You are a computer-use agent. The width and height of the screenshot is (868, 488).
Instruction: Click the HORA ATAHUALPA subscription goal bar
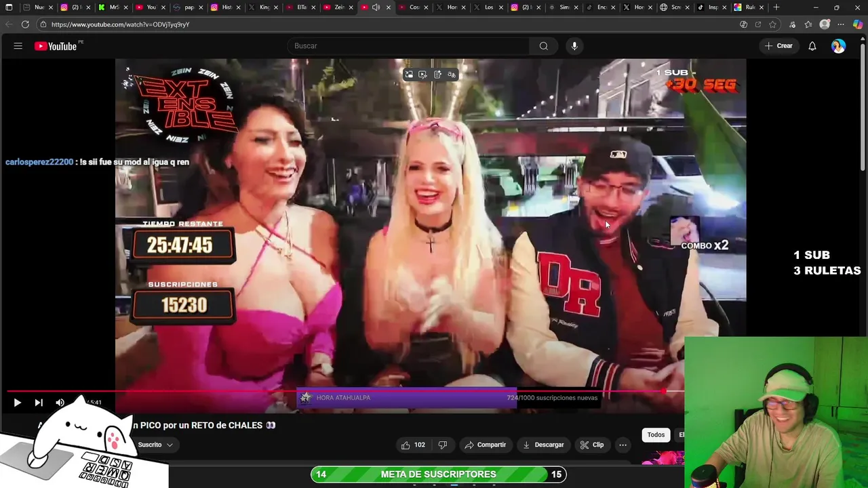tap(450, 398)
